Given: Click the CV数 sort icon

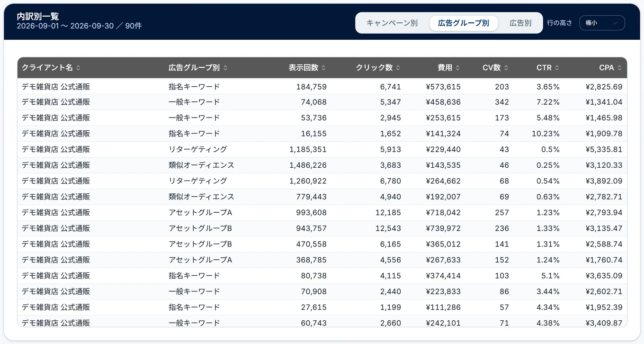Looking at the screenshot, I should coord(506,68).
